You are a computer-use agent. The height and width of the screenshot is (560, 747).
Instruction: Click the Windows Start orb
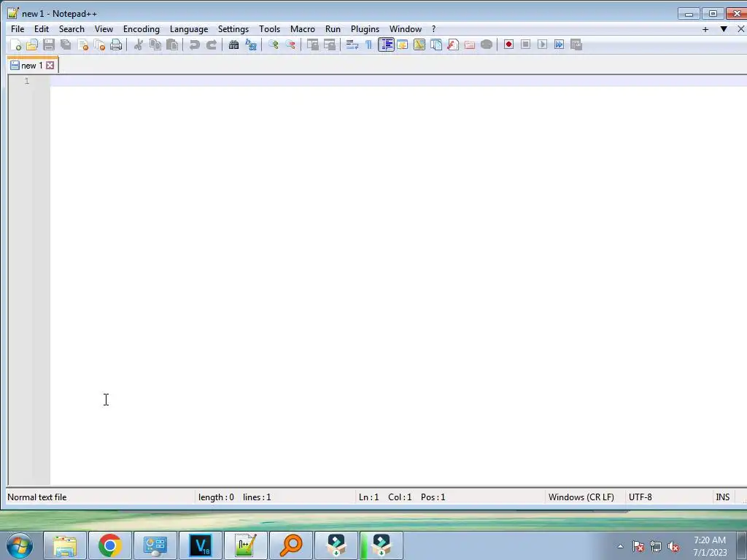[x=19, y=545]
